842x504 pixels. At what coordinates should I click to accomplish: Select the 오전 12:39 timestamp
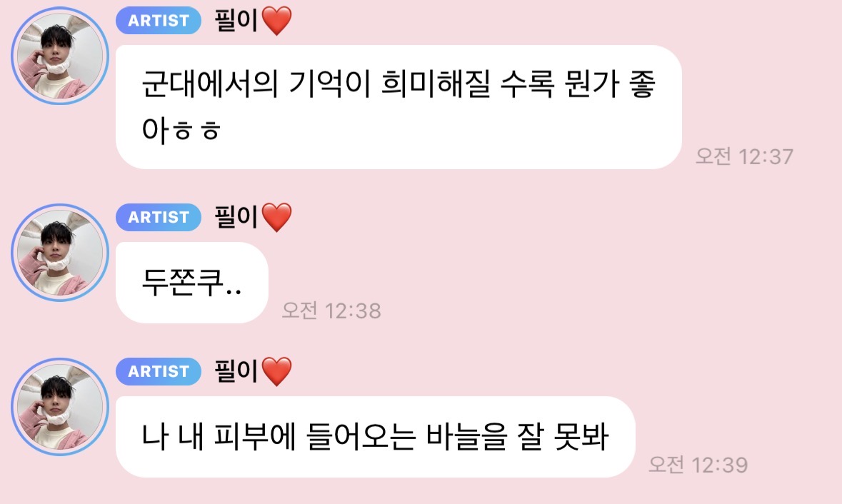(x=698, y=465)
